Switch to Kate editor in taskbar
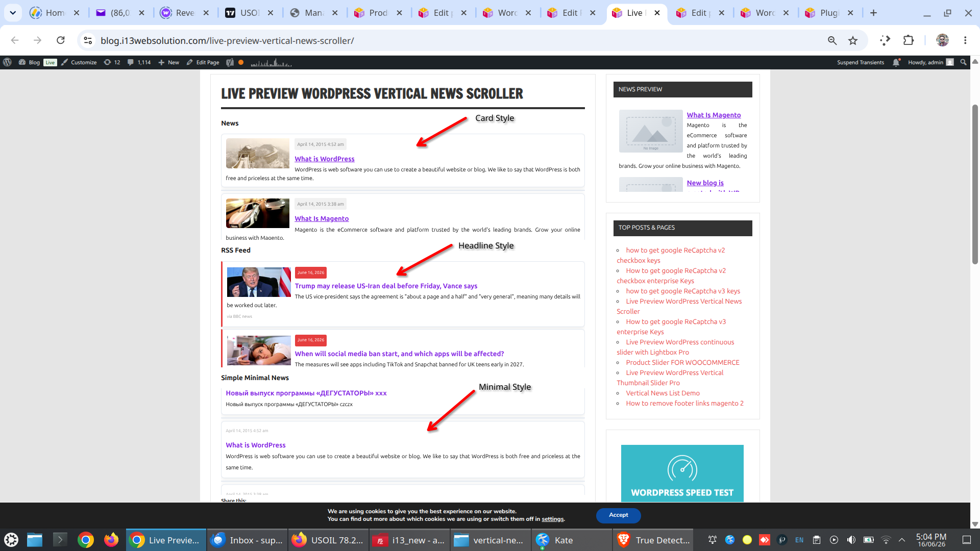The image size is (980, 551). pos(571,540)
